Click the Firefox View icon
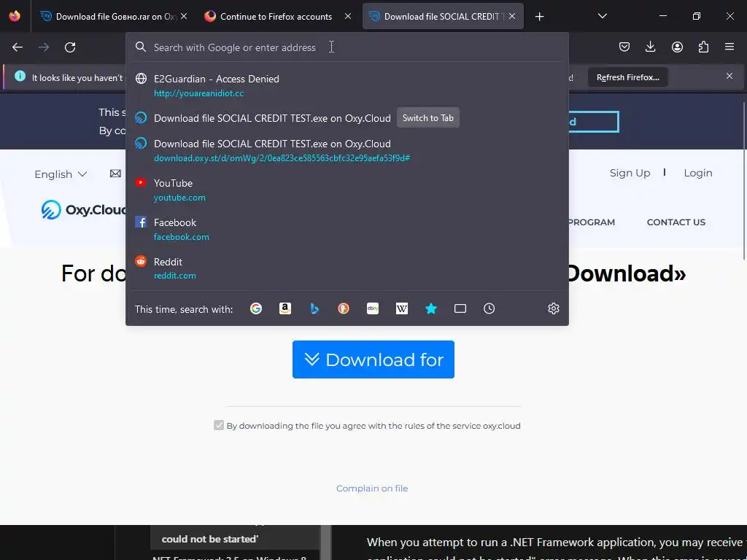Screen dimensions: 747x560 [x=15, y=16]
